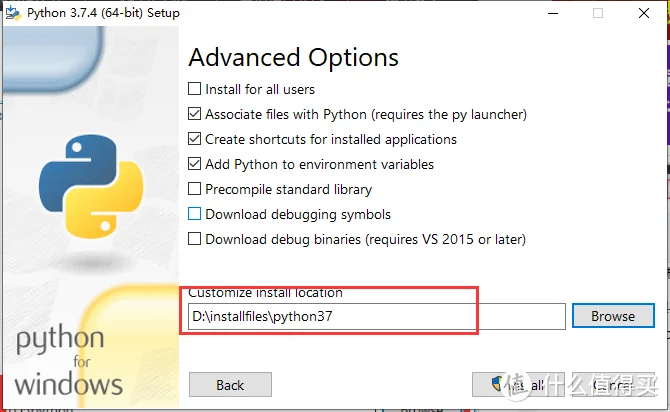
Task: Open the Browse folder dialog
Action: (x=613, y=316)
